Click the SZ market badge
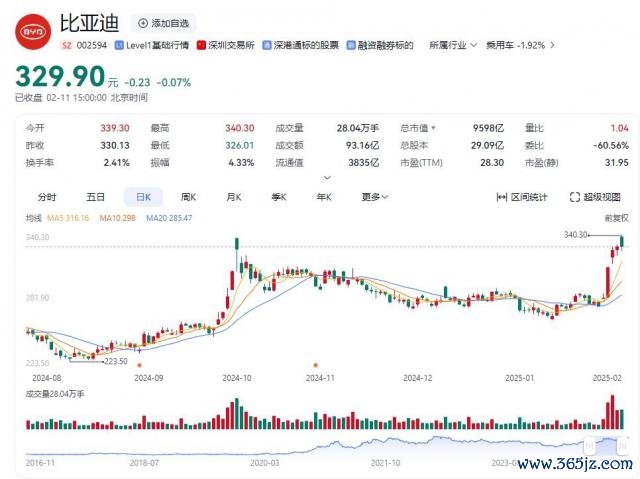The width and height of the screenshot is (640, 479). (x=67, y=45)
